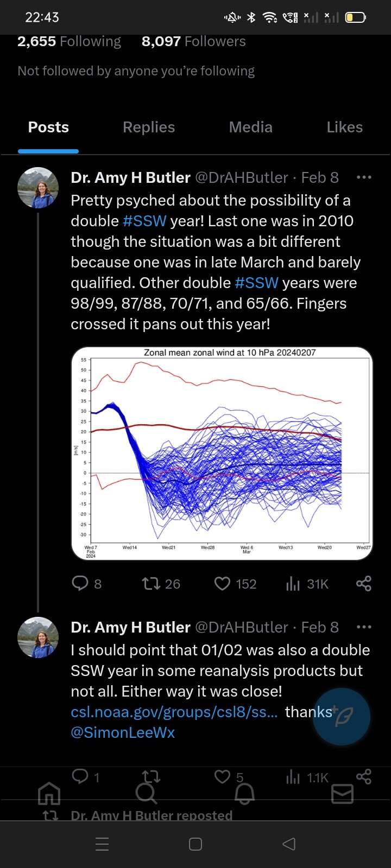The image size is (391, 868).
Task: Open more options on the second tweet
Action: tap(364, 627)
